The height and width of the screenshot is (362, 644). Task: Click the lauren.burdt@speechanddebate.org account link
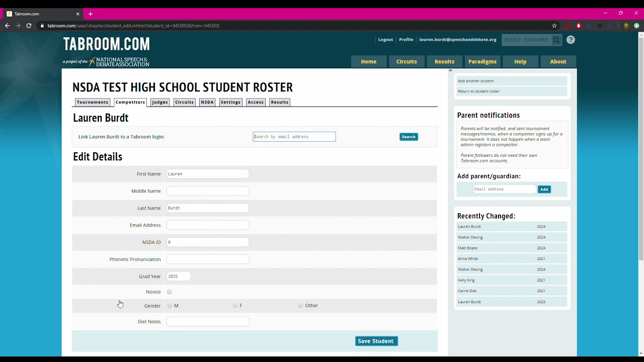coord(458,40)
